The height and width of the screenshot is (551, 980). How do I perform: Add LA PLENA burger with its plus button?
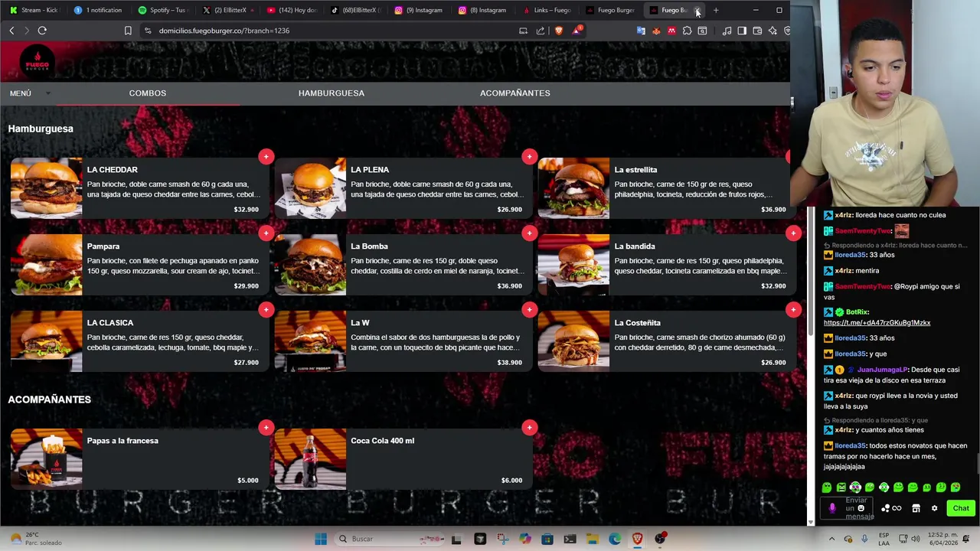529,156
